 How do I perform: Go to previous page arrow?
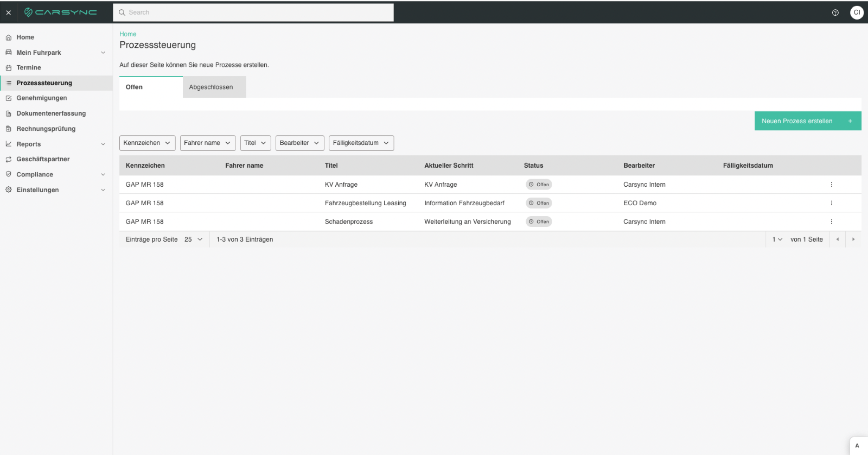838,239
